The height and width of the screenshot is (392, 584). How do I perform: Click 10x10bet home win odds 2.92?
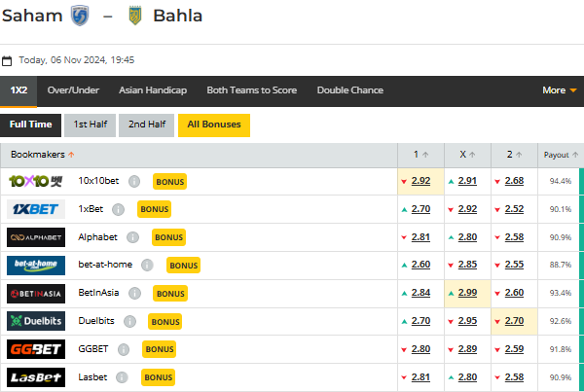(420, 181)
